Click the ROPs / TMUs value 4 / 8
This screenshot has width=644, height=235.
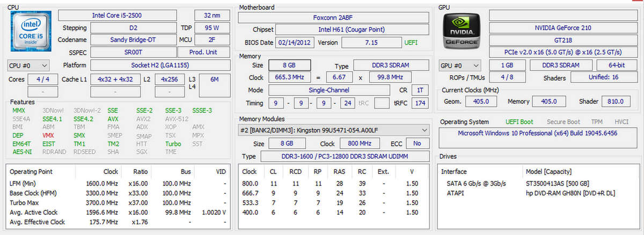click(507, 77)
